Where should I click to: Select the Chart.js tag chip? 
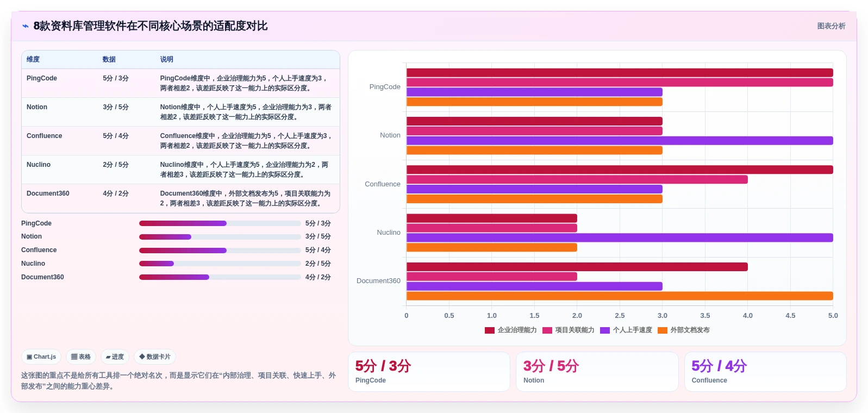pyautogui.click(x=41, y=357)
